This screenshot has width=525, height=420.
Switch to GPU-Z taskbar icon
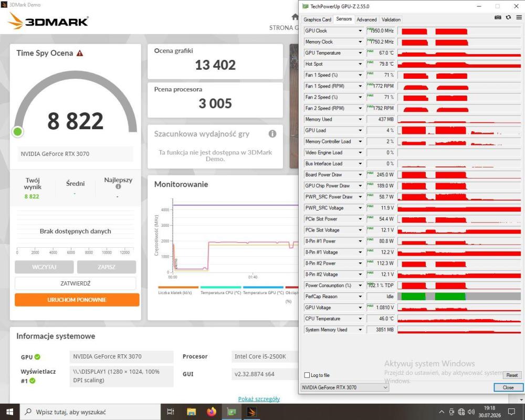(x=232, y=412)
